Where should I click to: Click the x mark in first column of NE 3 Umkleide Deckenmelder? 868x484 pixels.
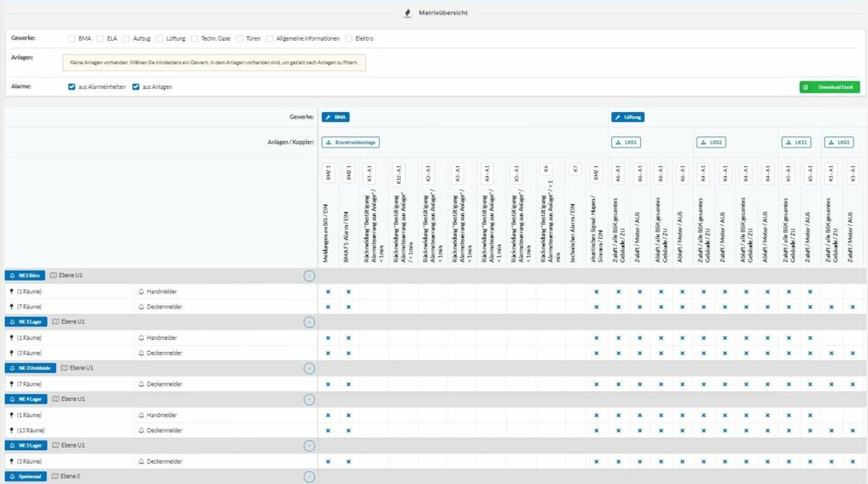[x=328, y=384]
